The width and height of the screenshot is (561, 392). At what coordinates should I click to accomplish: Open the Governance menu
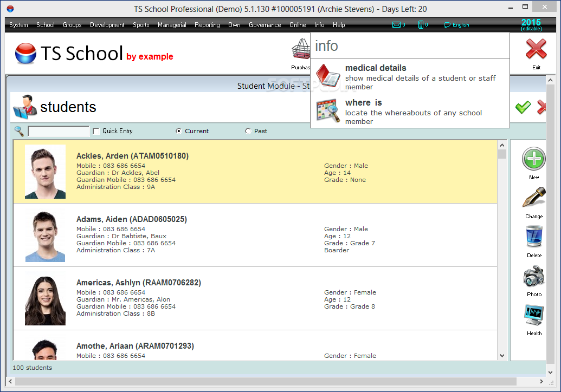(x=265, y=25)
